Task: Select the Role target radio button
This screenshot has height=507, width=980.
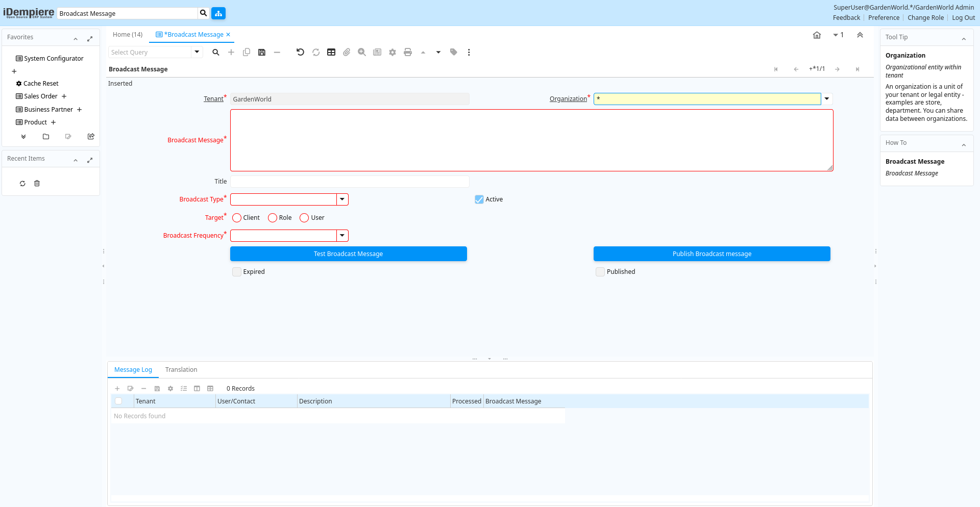Action: 273,218
